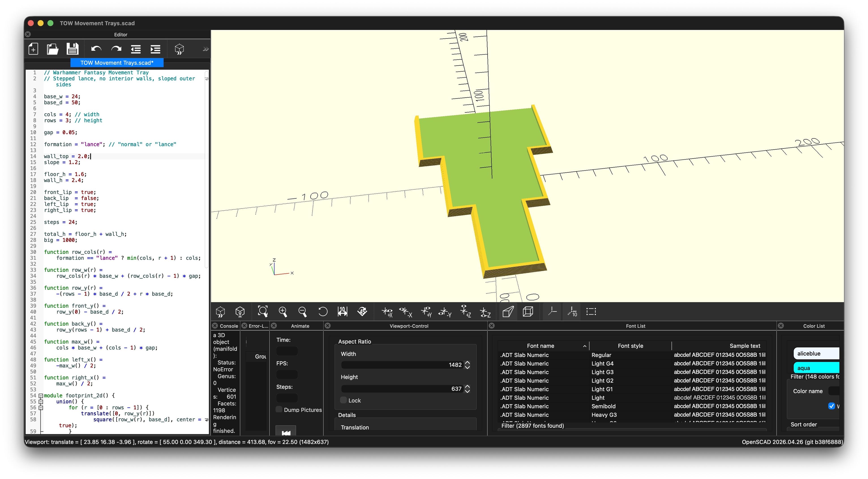Viewport: 868px width, 479px height.
Task: Select the aqua color swatch
Action: pos(816,368)
